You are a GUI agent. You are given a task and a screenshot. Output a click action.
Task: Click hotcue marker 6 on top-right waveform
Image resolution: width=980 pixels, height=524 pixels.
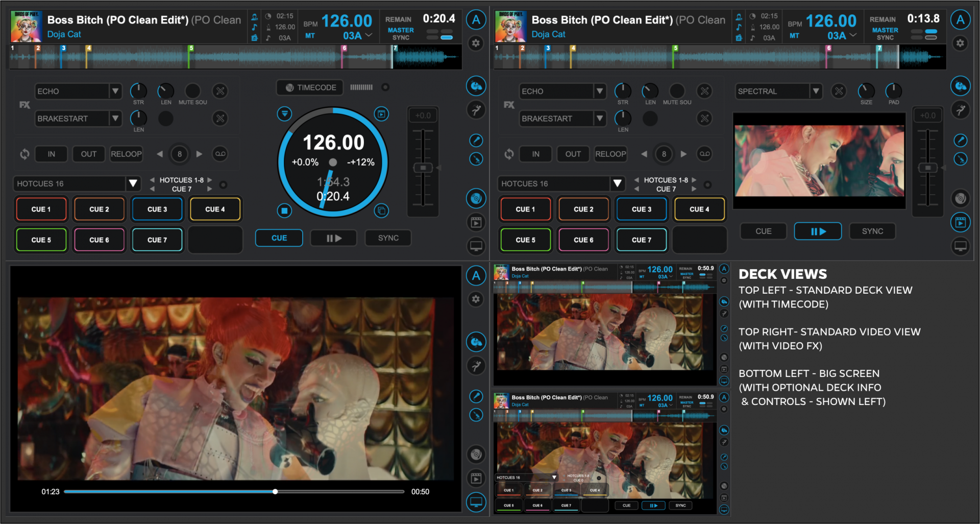point(828,48)
